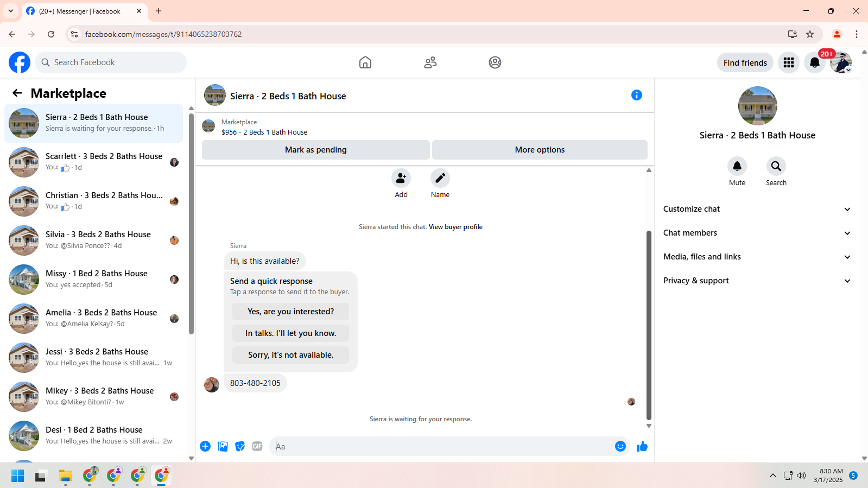This screenshot has width=868, height=488.
Task: Open conversation information icon
Action: (x=637, y=95)
